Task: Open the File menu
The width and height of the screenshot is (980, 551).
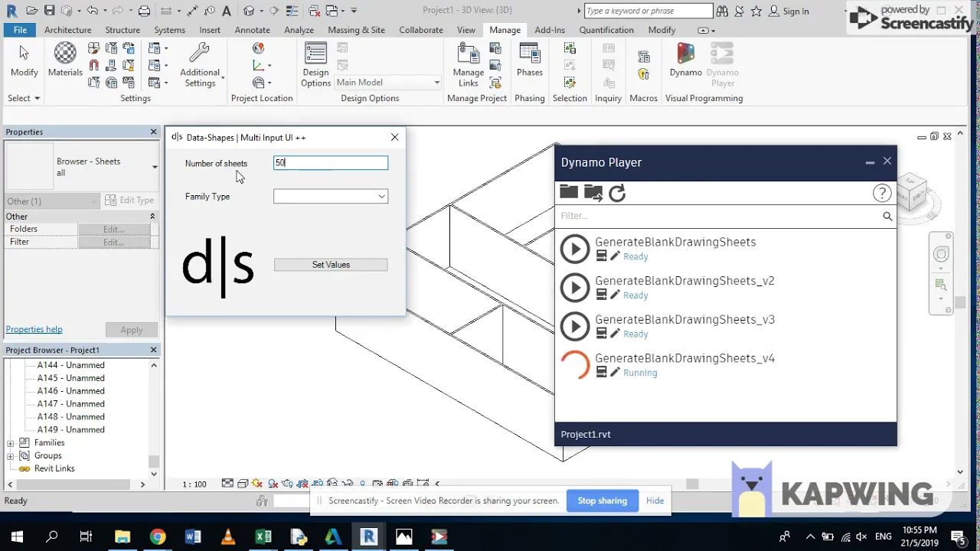Action: (20, 30)
